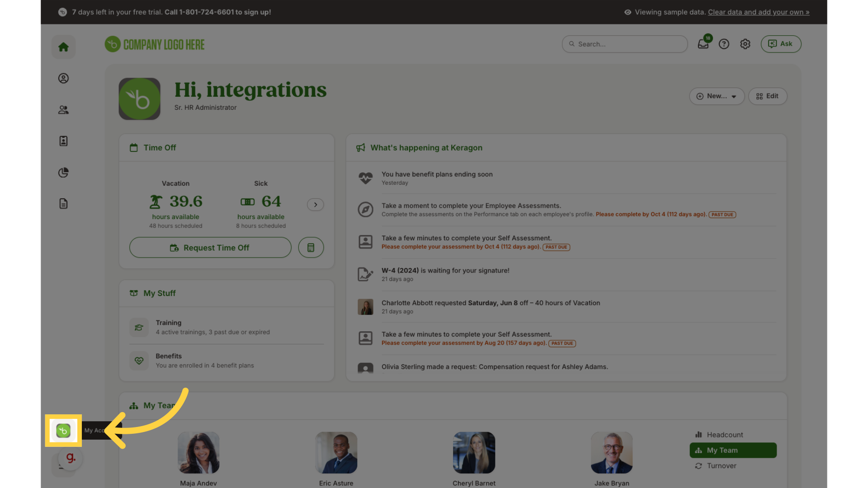Screen dimensions: 868x488
Task: Select the People icon in the sidebar
Action: (63, 109)
